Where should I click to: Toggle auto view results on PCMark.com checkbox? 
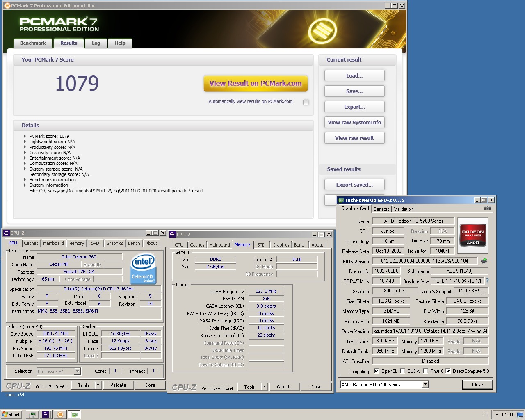[306, 102]
